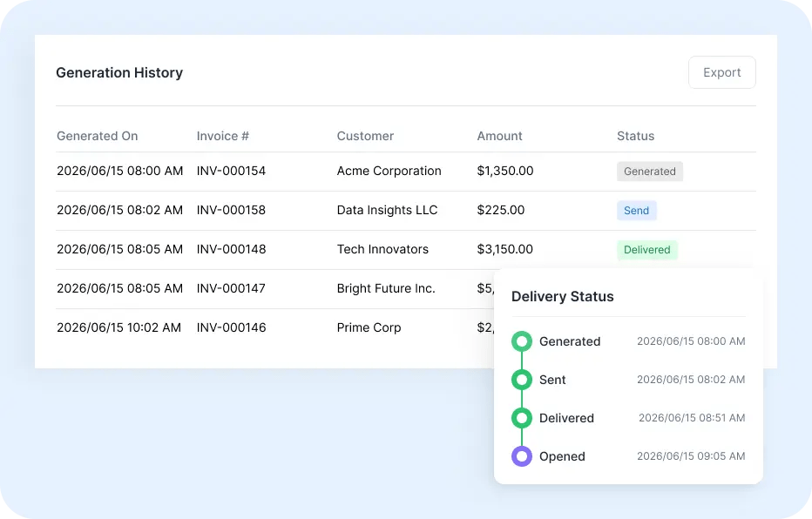
Task: Sort by Status column header
Action: [635, 136]
